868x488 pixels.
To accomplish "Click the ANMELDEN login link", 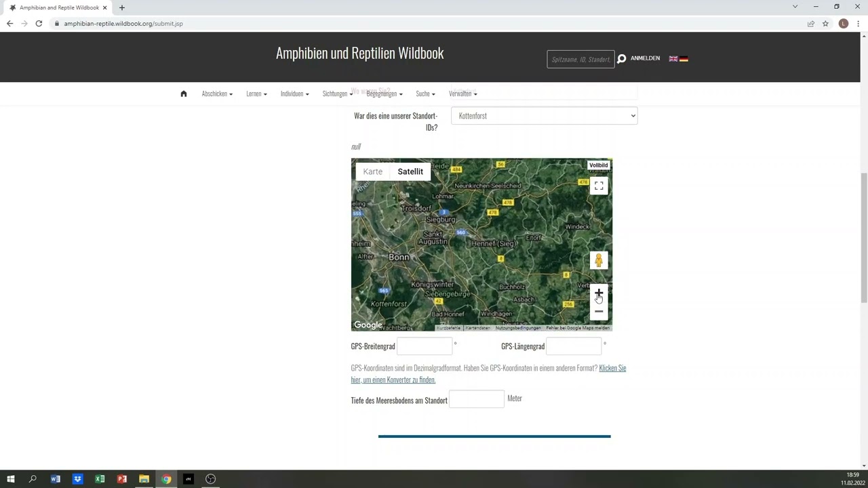I will point(645,58).
